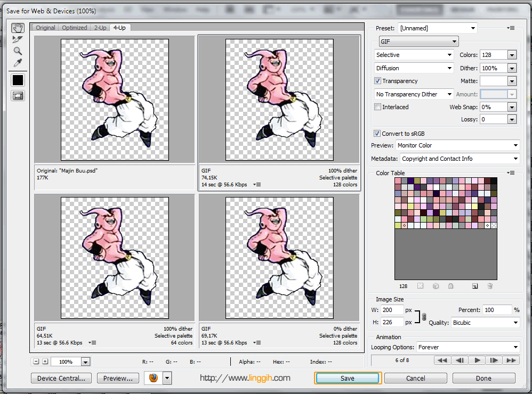This screenshot has width=532, height=394.
Task: Open the Metadata dropdown
Action: pyautogui.click(x=460, y=159)
